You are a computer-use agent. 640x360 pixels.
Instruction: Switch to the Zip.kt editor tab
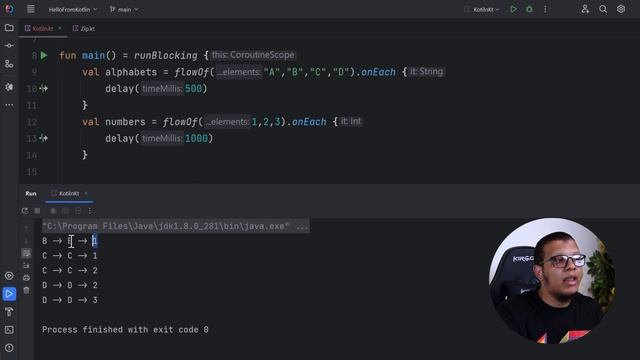84,29
